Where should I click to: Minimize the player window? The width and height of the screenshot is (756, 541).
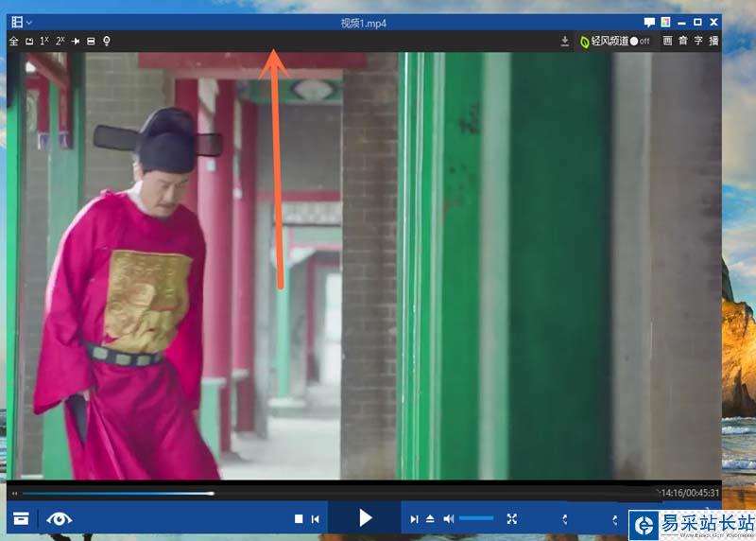pyautogui.click(x=681, y=23)
